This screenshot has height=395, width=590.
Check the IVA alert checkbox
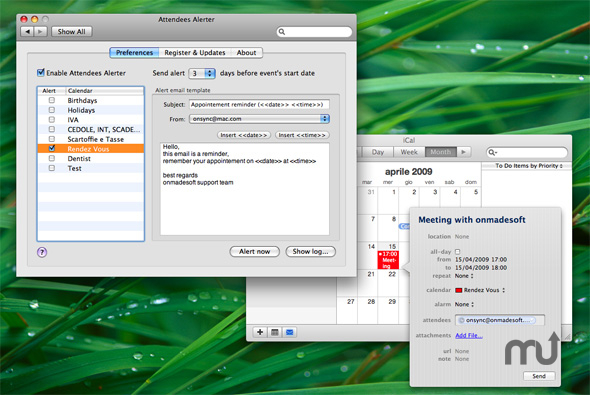[52, 120]
